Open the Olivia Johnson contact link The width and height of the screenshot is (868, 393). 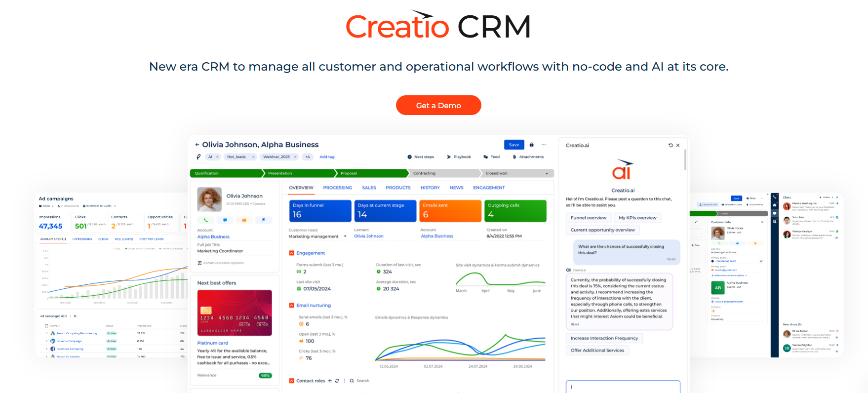coord(369,236)
